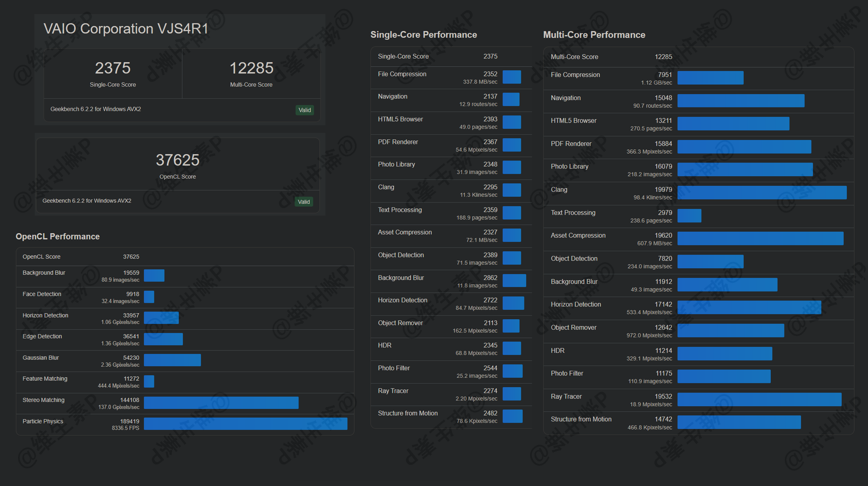Select the Face Detection OpenCL row label

coord(42,294)
